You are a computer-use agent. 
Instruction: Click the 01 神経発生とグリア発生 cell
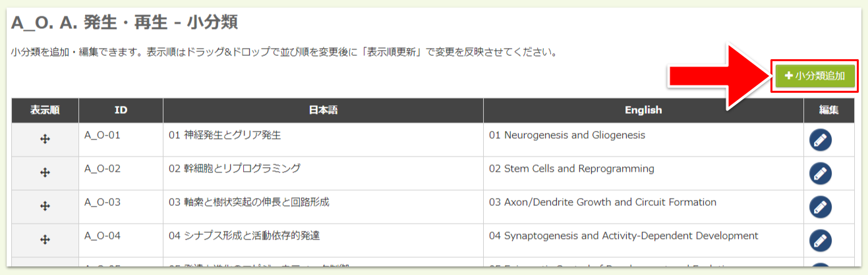(x=225, y=135)
